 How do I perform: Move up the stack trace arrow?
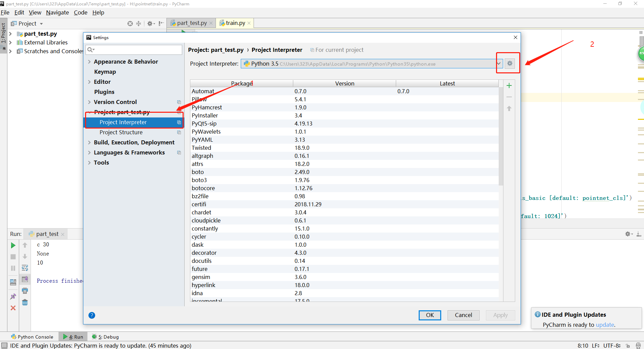coord(25,245)
